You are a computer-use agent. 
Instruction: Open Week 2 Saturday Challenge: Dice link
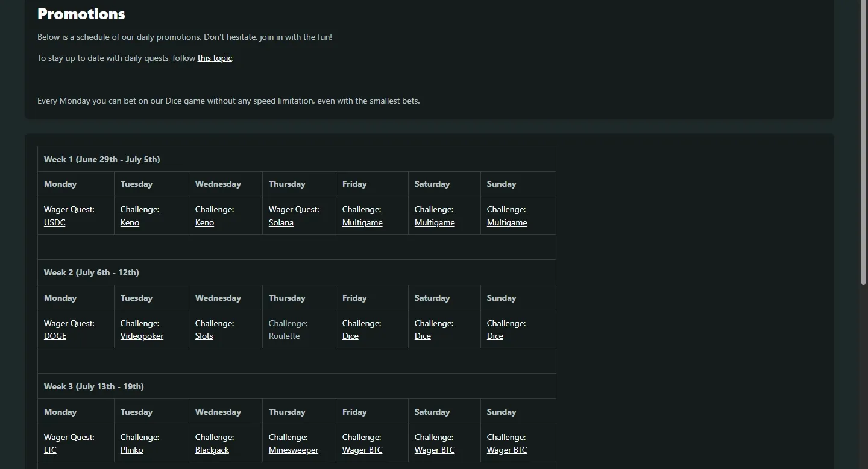pos(434,330)
